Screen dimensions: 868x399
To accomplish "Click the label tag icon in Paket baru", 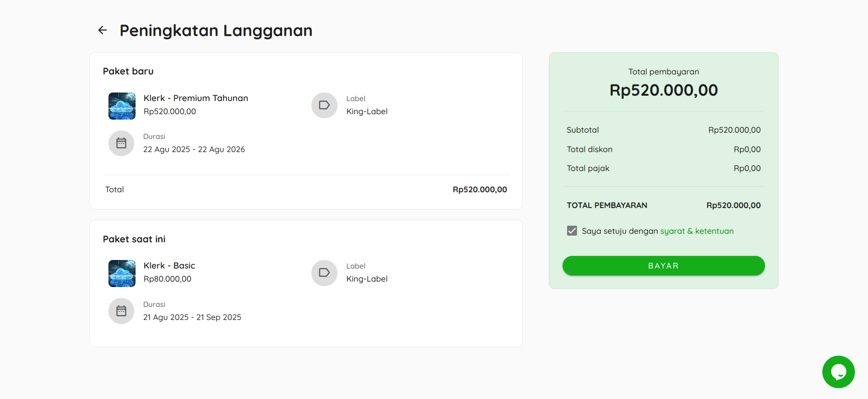I will 324,105.
